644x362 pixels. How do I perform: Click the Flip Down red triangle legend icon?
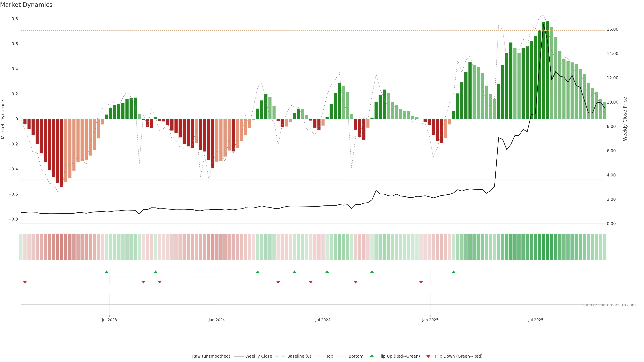tap(428, 356)
